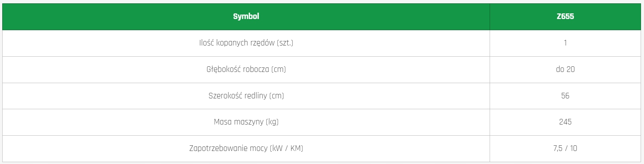Screen dimensions: 644x164
Task: Select the Zapotrzebowanie mocy (kW / KM) label
Action: click(246, 148)
